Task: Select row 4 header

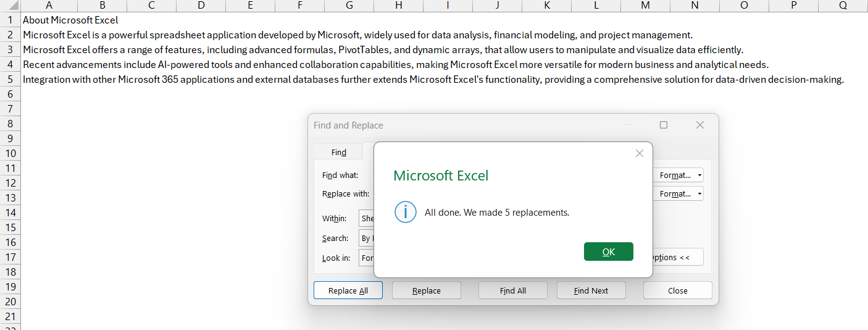Action: click(x=10, y=64)
